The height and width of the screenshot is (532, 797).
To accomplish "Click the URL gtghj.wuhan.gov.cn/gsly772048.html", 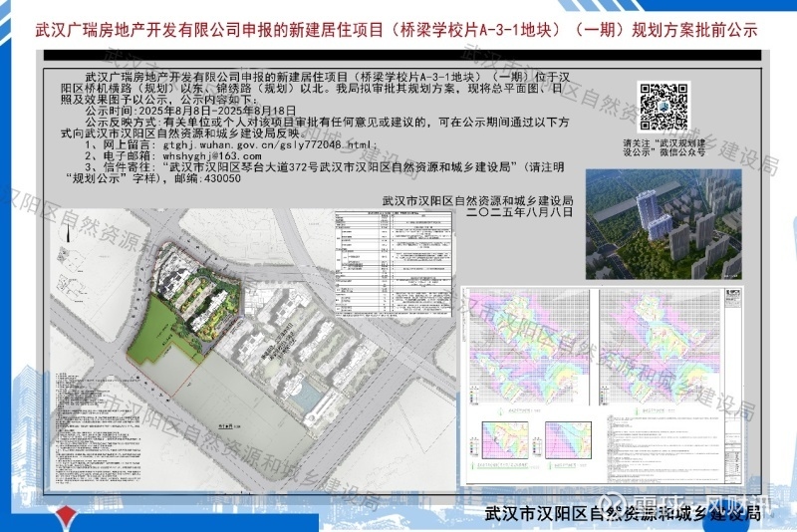I will pos(269,144).
